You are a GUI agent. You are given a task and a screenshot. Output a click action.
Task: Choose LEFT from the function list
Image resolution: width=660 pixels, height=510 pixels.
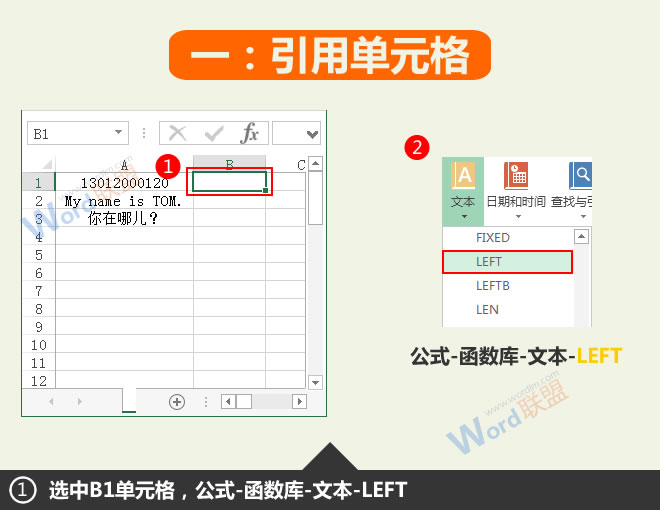point(507,262)
